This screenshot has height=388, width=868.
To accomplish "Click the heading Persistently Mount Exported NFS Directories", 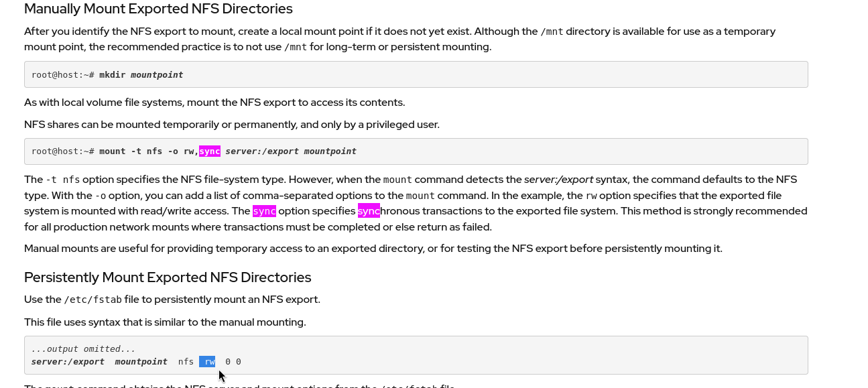I will pyautogui.click(x=168, y=277).
